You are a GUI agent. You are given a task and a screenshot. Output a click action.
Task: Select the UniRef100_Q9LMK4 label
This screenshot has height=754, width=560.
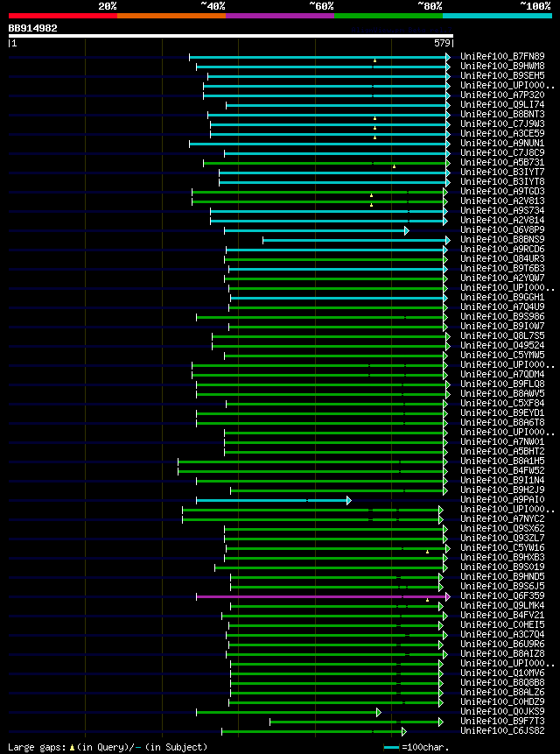coord(502,605)
